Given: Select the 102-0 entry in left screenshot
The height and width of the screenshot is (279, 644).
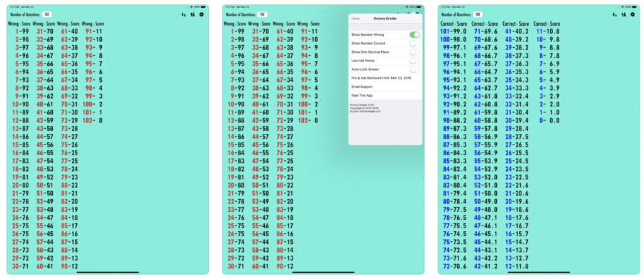Looking at the screenshot, I should pyautogui.click(x=92, y=120).
